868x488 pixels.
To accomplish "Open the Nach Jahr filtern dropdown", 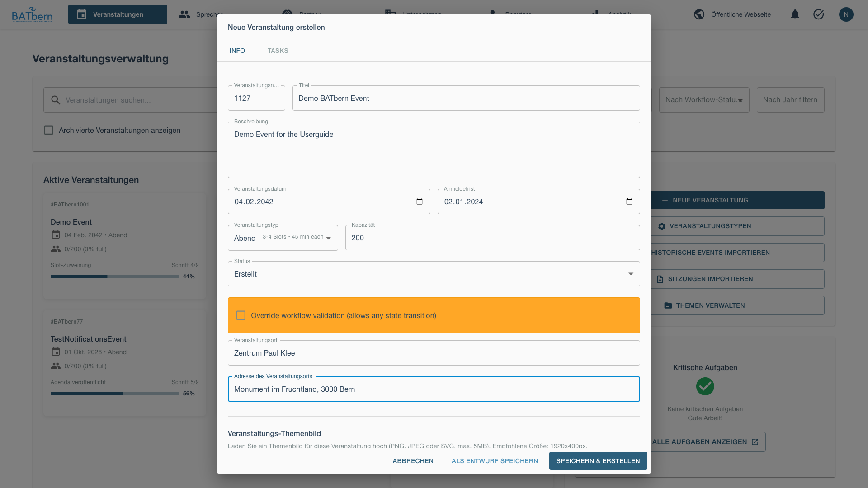I will (x=790, y=100).
